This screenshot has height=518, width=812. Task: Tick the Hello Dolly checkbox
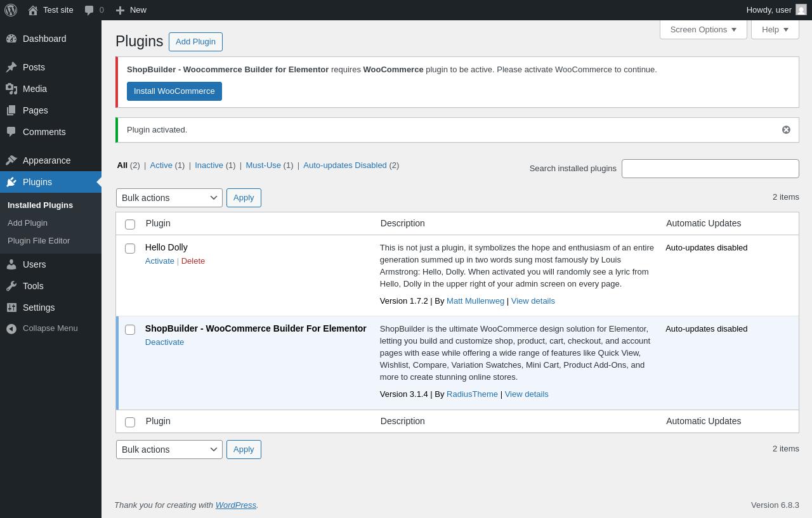pos(130,249)
